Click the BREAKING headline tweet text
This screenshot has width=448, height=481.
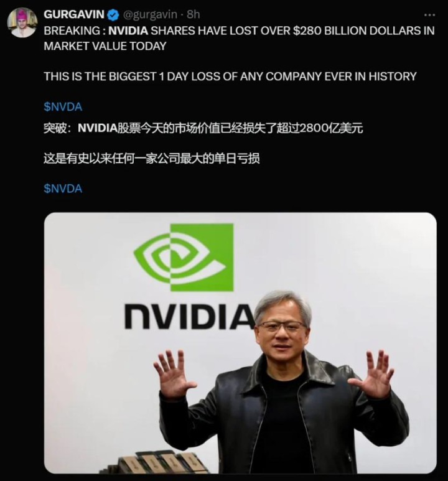(x=239, y=39)
